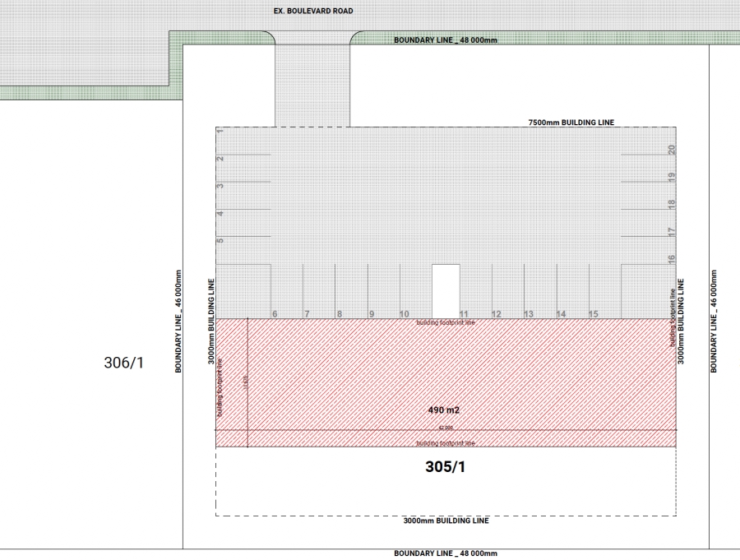The height and width of the screenshot is (560, 740).
Task: Select the footprint line label under bay 11
Action: pos(446,322)
